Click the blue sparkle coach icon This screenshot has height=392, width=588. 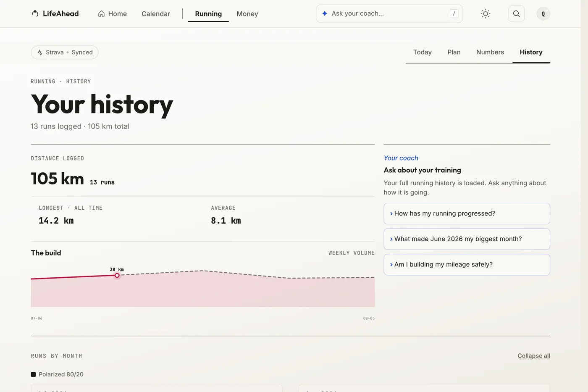(x=325, y=13)
